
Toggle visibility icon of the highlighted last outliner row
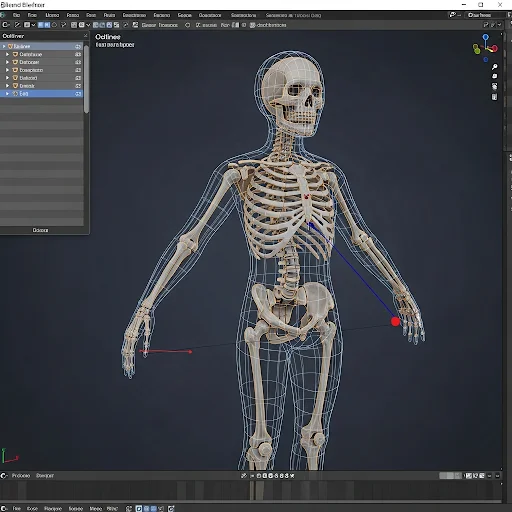[78, 94]
